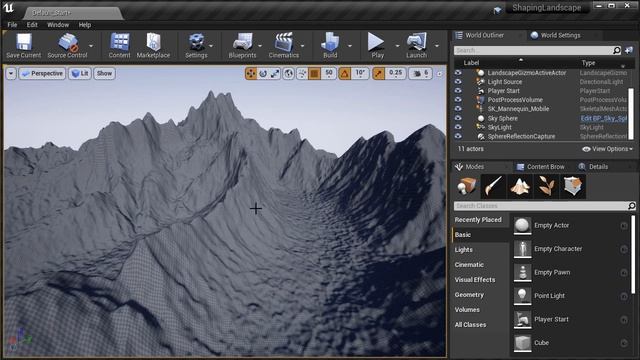640x360 pixels.
Task: Adjust camera speed setting in viewport
Action: (420, 73)
